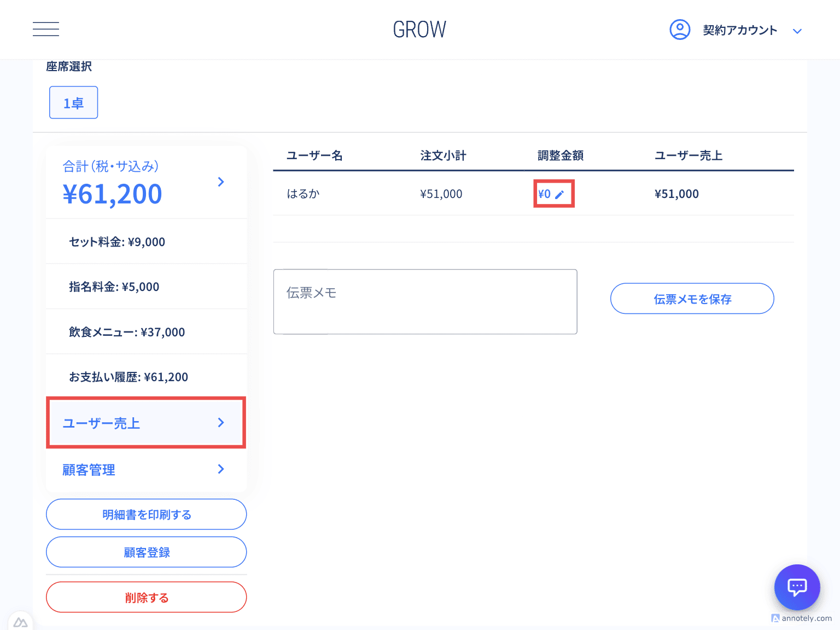840x630 pixels.
Task: Click the chevron next to ¥61,200 total
Action: (221, 182)
